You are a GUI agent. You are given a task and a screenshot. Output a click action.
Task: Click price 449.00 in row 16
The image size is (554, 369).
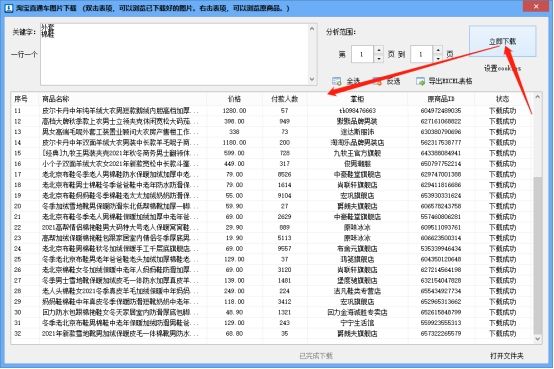click(x=234, y=164)
